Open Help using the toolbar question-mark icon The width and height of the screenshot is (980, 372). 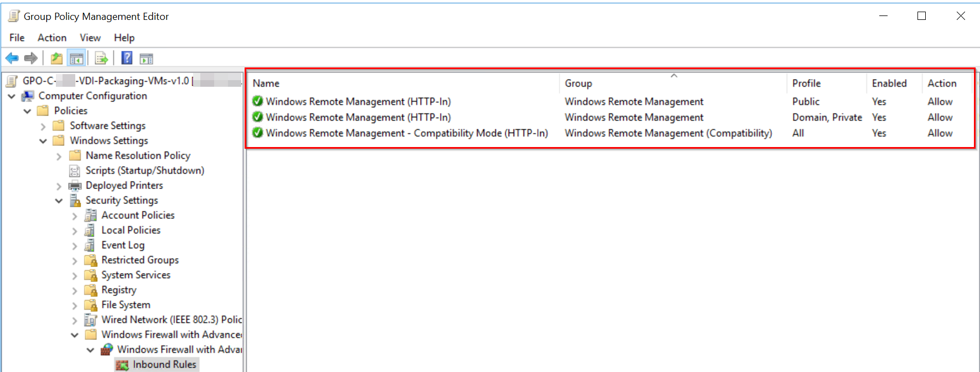click(x=127, y=58)
